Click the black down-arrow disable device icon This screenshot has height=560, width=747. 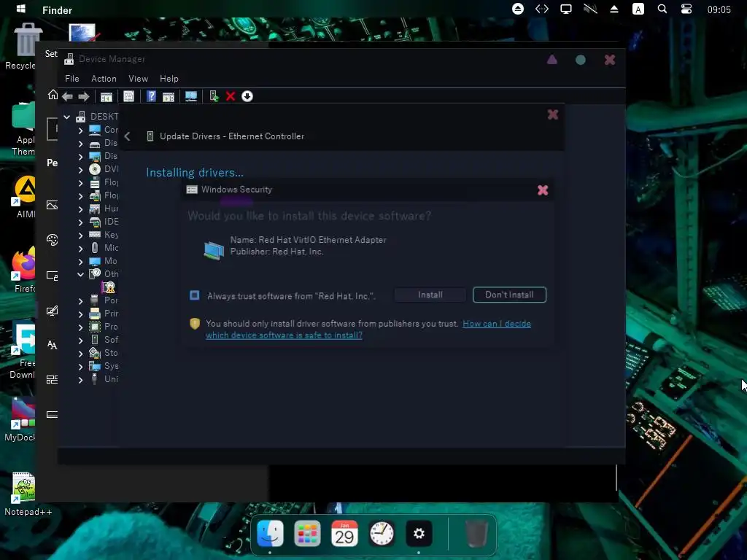(247, 96)
